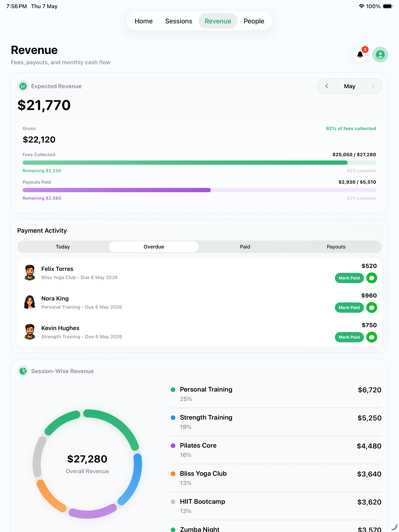This screenshot has height=532, width=399.
Task: Select the Today payment segment
Action: 63,247
